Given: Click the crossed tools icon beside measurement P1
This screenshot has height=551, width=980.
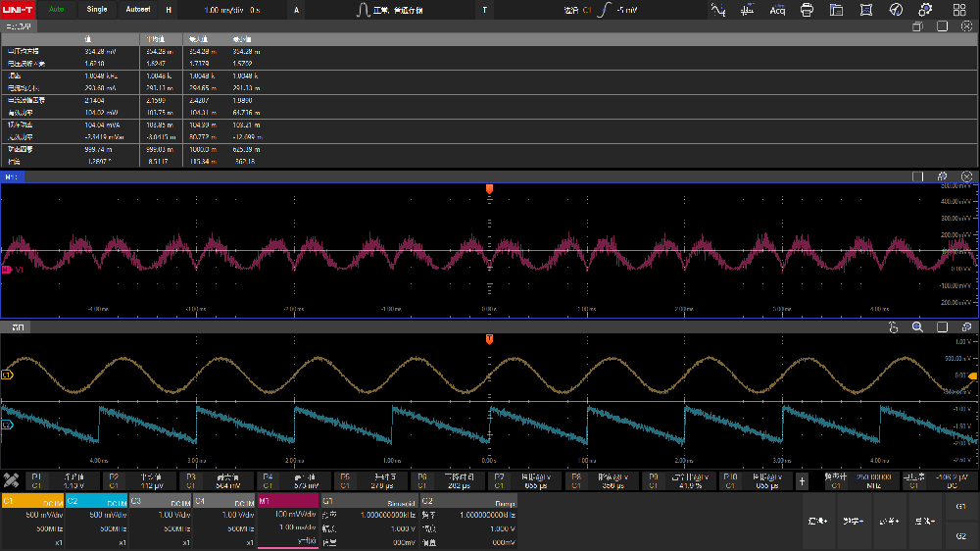Looking at the screenshot, I should (12, 480).
